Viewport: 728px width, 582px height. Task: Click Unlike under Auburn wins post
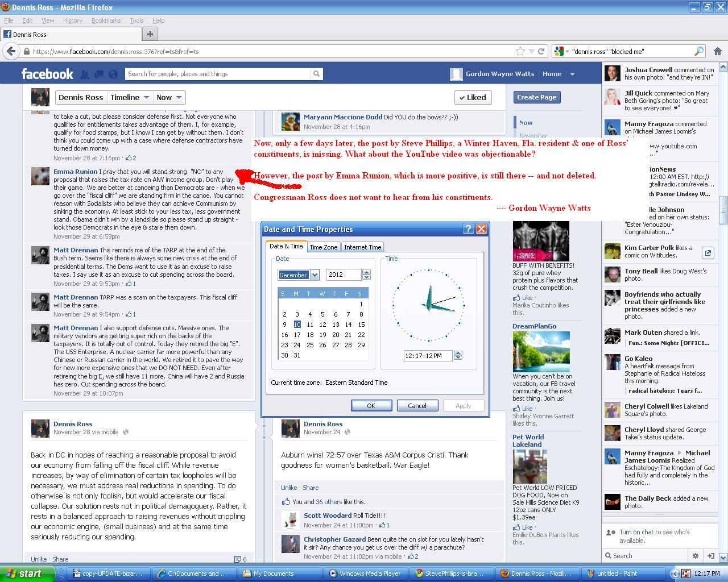(x=289, y=488)
